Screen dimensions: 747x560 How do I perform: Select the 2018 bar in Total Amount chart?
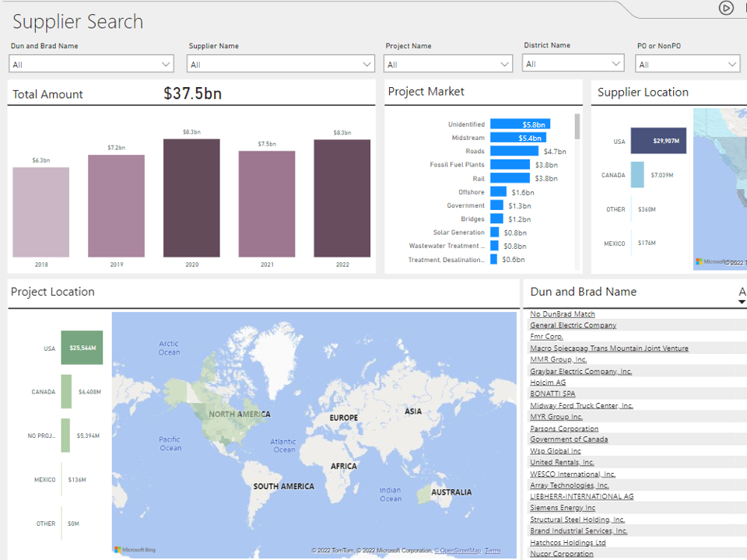point(41,212)
